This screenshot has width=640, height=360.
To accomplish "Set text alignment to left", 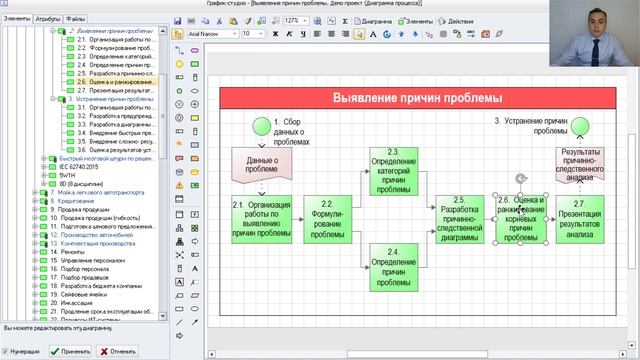I will click(317, 34).
